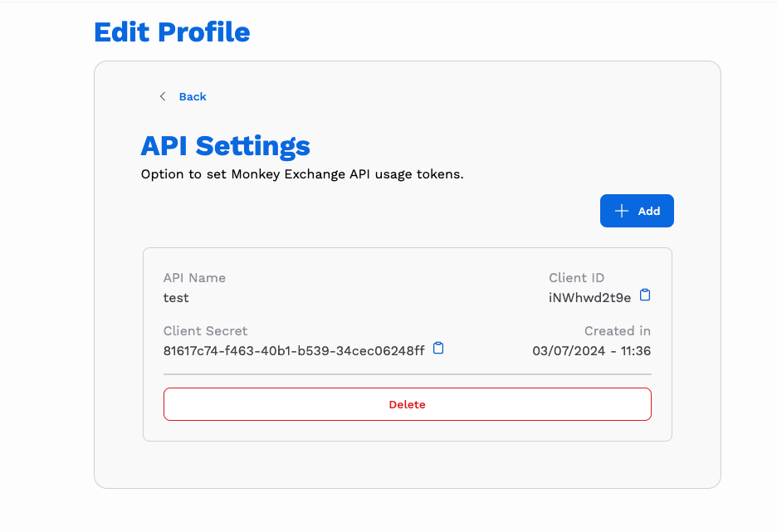Click the created date 03/07/2024 - 11:36
777x532 pixels.
[591, 350]
